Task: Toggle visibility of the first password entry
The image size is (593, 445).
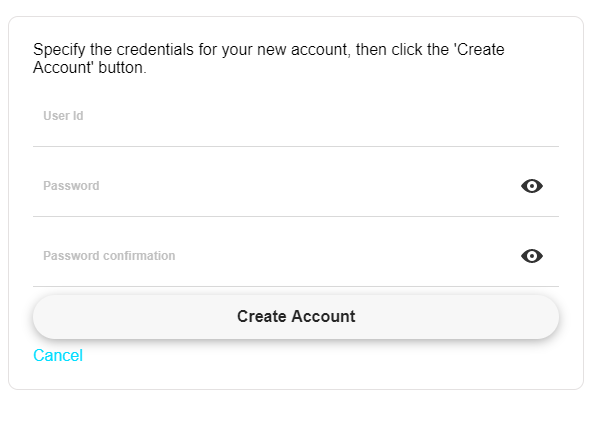Action: [x=532, y=186]
